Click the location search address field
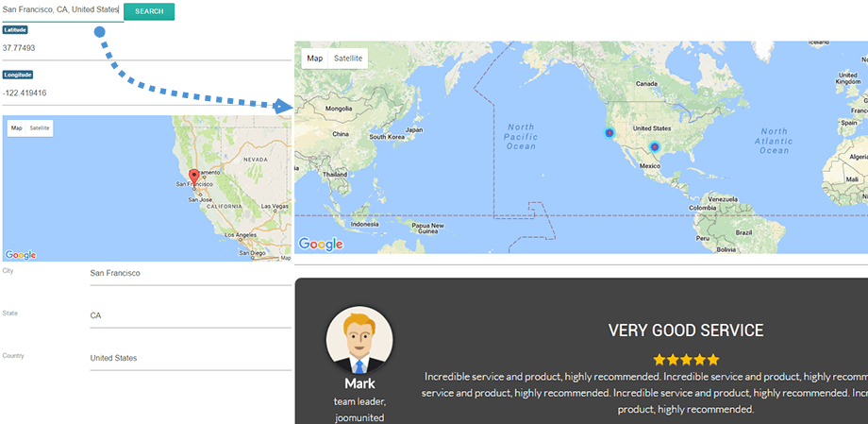Screen dimensions: 868x424 (61, 10)
